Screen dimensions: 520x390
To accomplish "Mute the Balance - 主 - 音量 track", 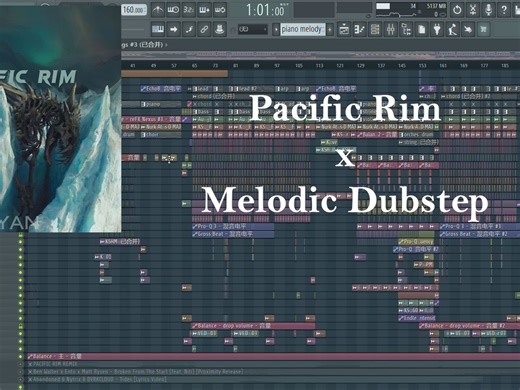I will (21, 356).
